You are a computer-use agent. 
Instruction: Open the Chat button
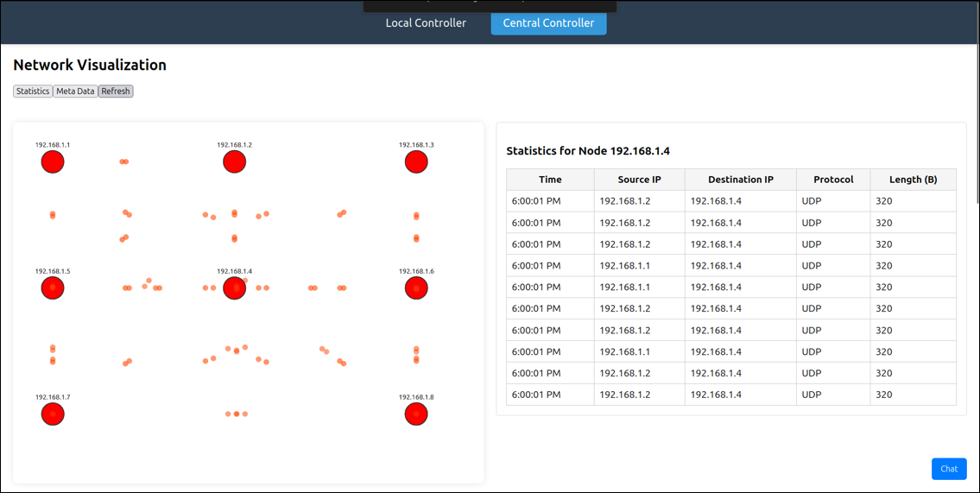(948, 469)
